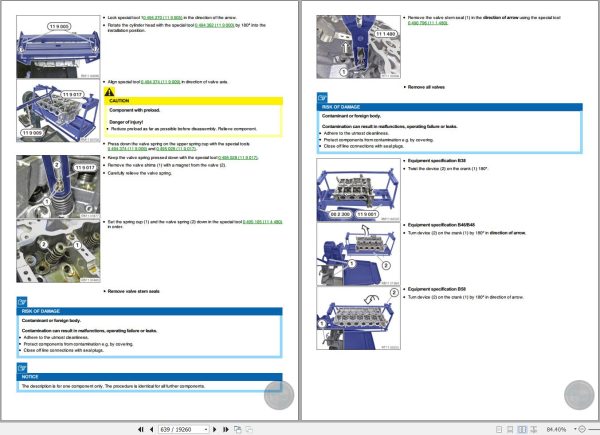
Task: Open tool link in 'Keep the valve spring pressed' line
Action: (x=238, y=158)
